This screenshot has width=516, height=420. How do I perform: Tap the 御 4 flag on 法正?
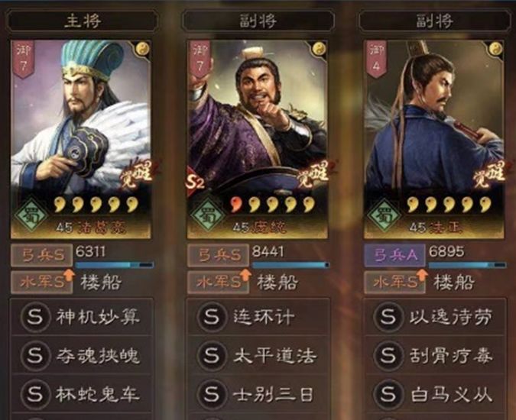point(376,59)
